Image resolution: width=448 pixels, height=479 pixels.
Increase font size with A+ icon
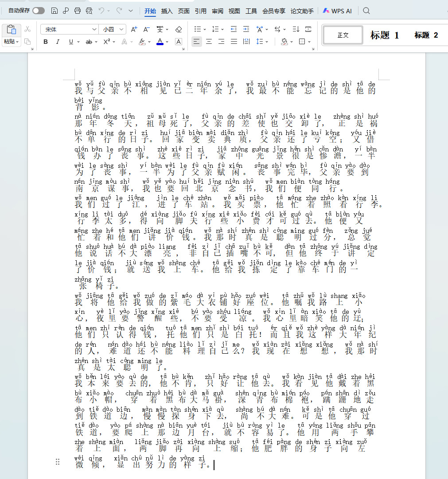click(134, 29)
